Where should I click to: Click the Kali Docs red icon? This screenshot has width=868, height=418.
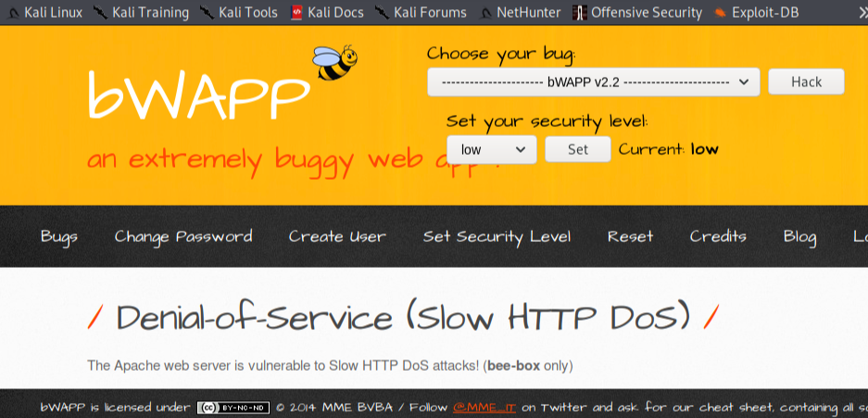[297, 12]
